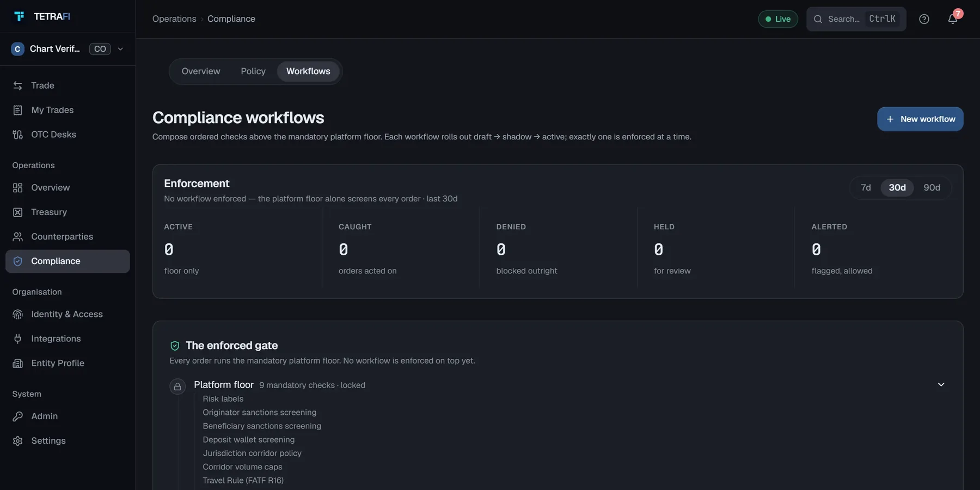Click the 'Platform floor' heading text
Screen dimensions: 980x490
tap(224, 385)
